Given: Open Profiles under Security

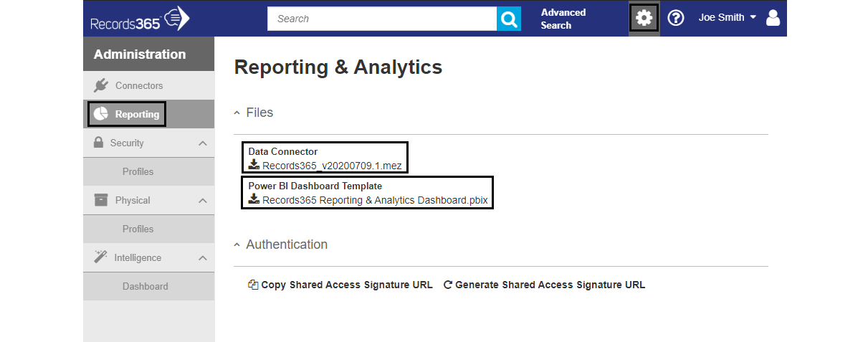Looking at the screenshot, I should tap(138, 171).
